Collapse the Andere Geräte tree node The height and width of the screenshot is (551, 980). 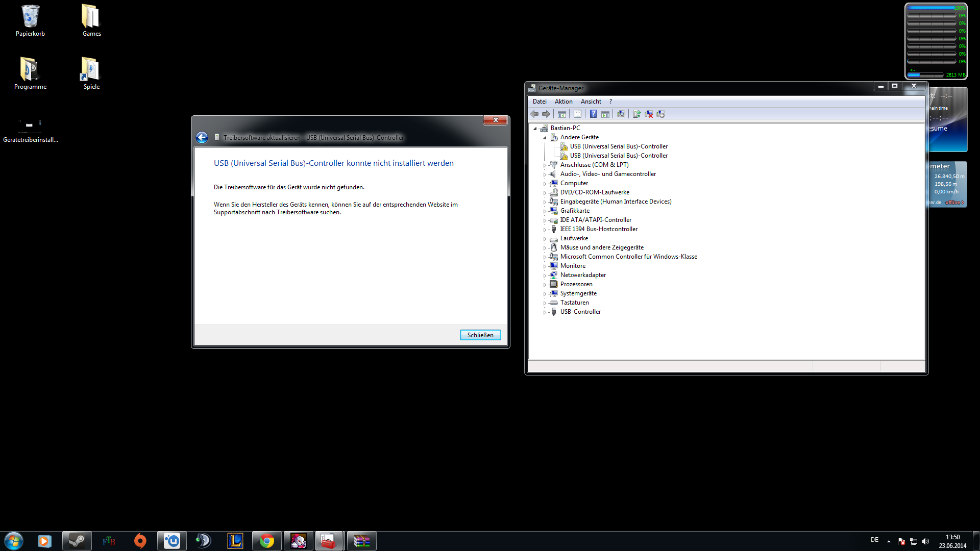[545, 138]
